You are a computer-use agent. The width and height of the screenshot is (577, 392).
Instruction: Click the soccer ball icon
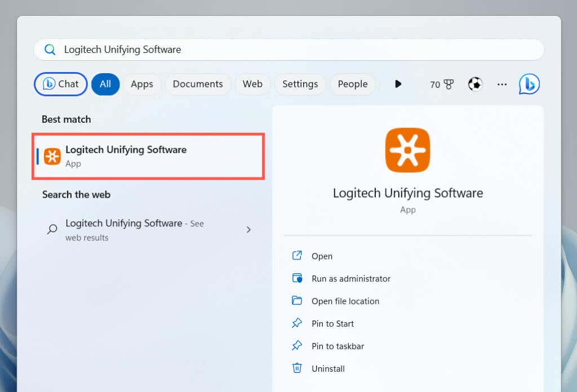click(475, 84)
